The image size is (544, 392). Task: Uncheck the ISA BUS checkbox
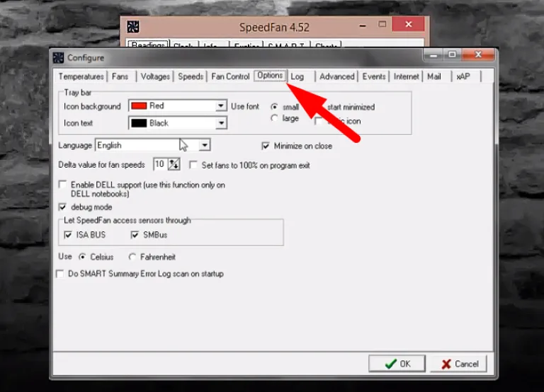[x=68, y=235]
